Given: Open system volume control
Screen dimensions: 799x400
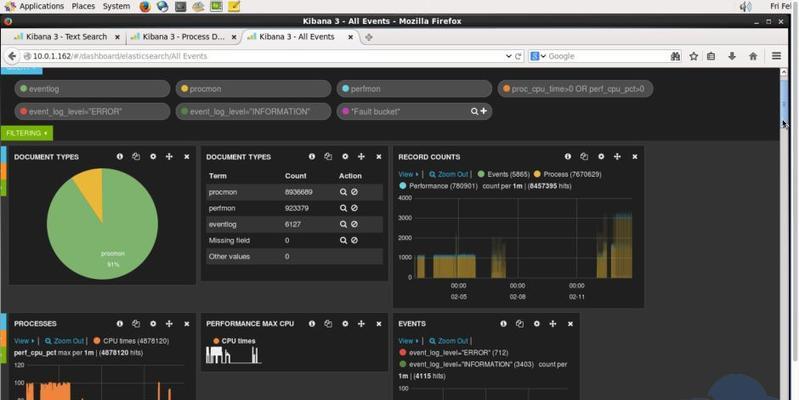Looking at the screenshot, I should pos(745,6).
